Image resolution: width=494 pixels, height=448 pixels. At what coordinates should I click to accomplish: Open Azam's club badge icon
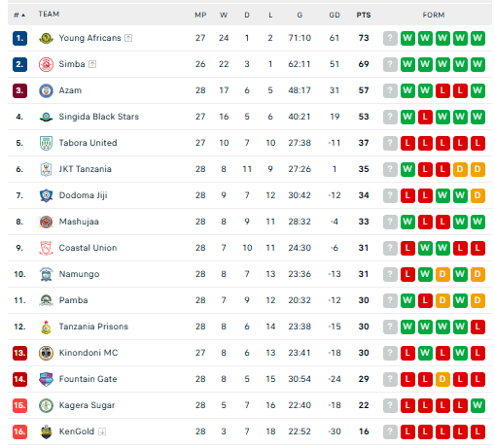pyautogui.click(x=46, y=90)
